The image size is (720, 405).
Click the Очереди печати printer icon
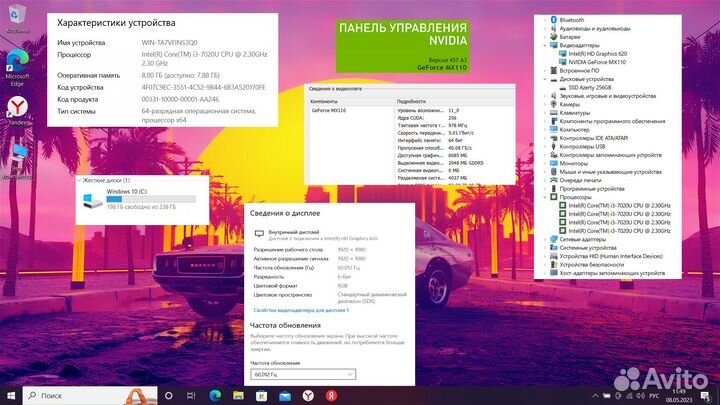554,180
